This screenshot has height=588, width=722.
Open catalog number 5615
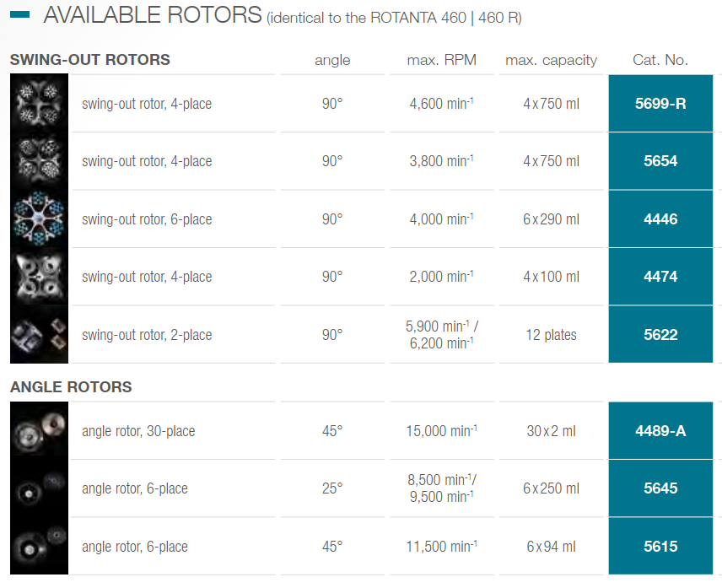point(660,547)
